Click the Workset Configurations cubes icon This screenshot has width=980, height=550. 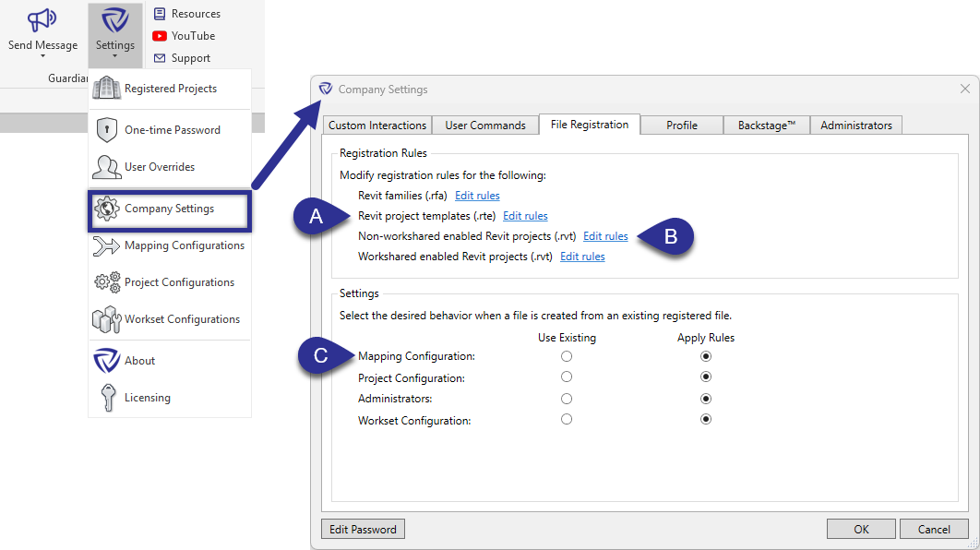pyautogui.click(x=110, y=318)
